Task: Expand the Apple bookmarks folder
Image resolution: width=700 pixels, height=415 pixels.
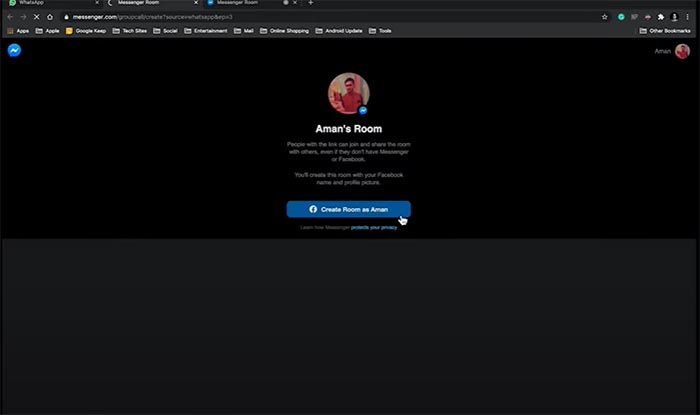Action: 47,31
